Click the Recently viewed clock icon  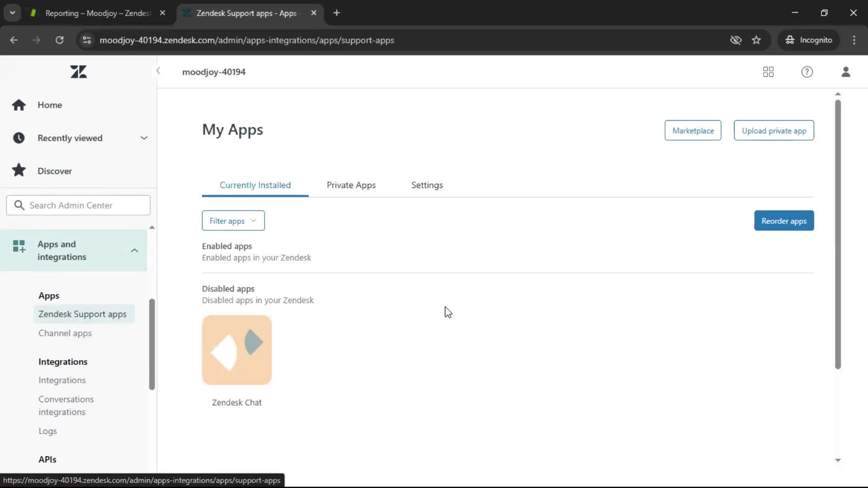click(19, 138)
